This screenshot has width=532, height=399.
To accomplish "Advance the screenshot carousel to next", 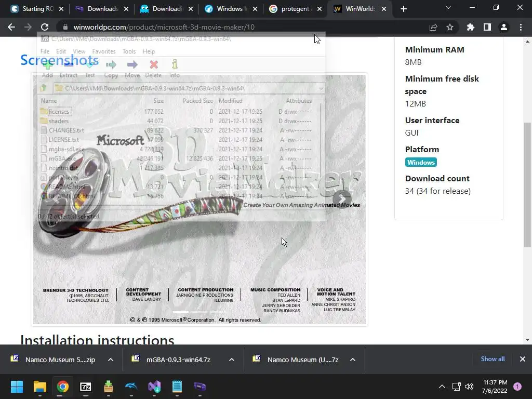I will 342,199.
